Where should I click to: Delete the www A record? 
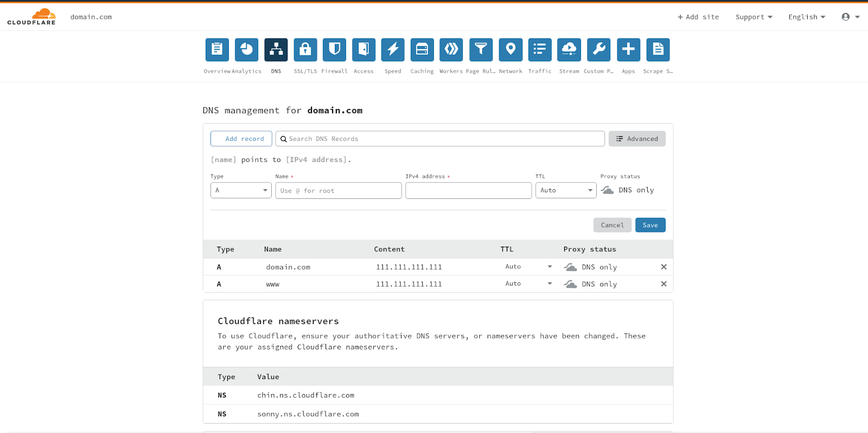663,284
